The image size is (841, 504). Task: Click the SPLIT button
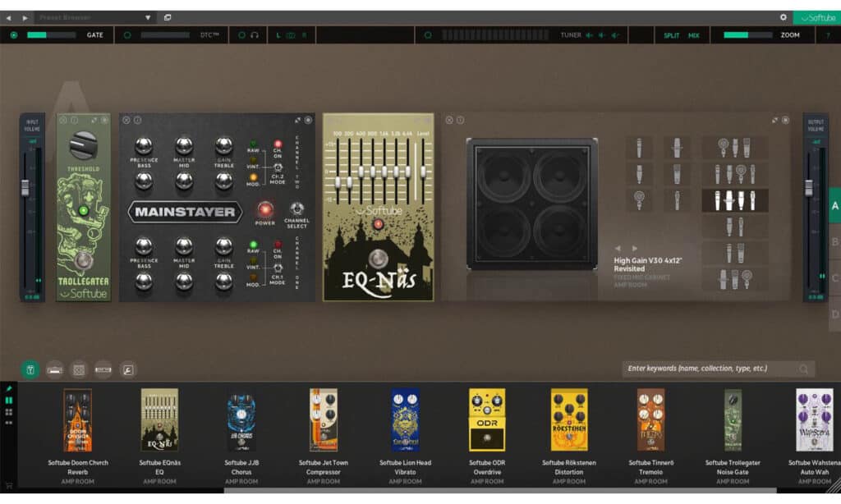pos(671,35)
